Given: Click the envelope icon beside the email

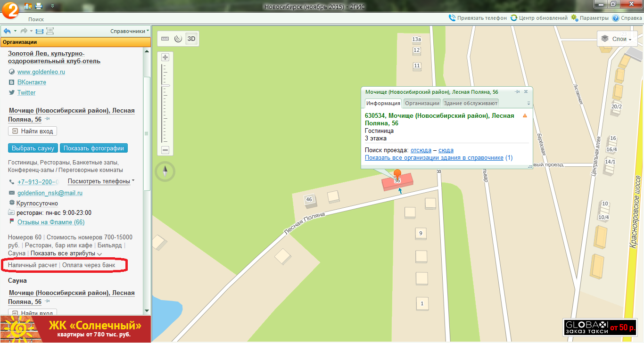Looking at the screenshot, I should click(x=12, y=193).
